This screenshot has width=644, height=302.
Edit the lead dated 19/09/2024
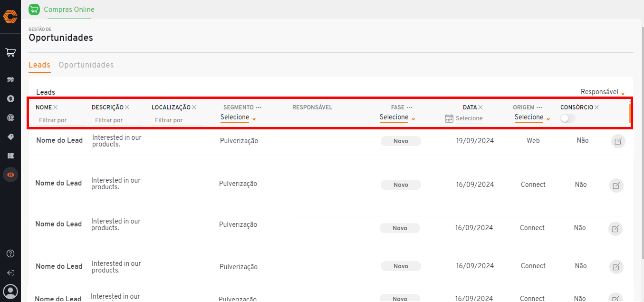click(x=618, y=141)
